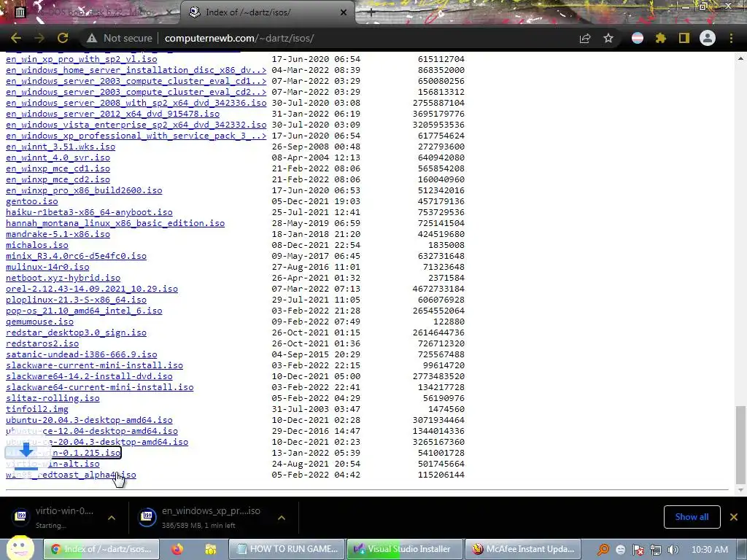Click the page vertical scrollbar thumb
Viewport: 747px width, 560px height.
tap(740, 445)
